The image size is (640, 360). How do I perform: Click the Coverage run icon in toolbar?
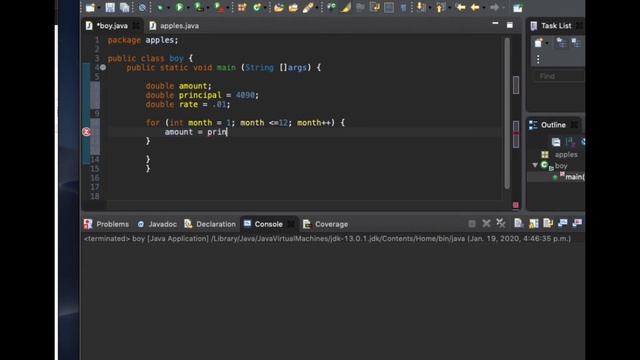[x=199, y=7]
